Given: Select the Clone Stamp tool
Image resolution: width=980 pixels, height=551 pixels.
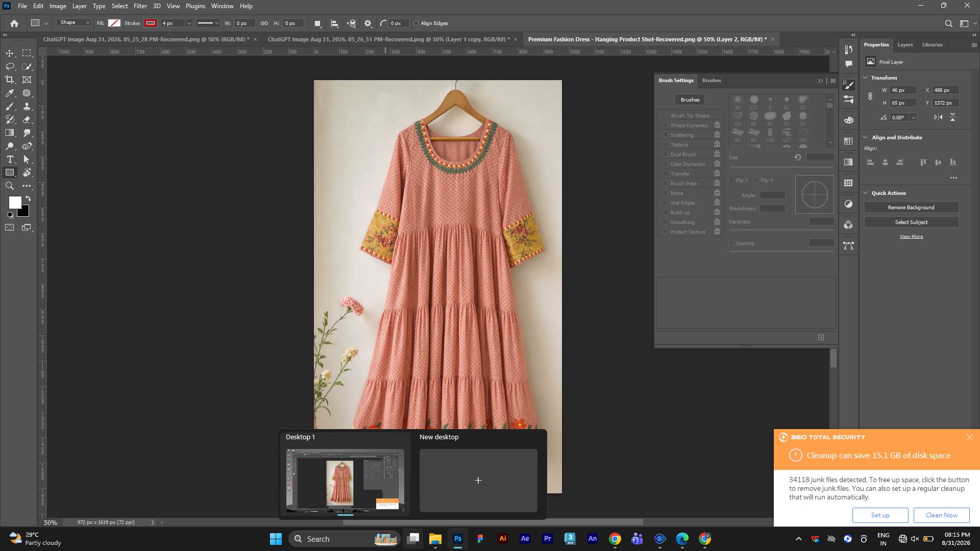Looking at the screenshot, I should pos(27,106).
